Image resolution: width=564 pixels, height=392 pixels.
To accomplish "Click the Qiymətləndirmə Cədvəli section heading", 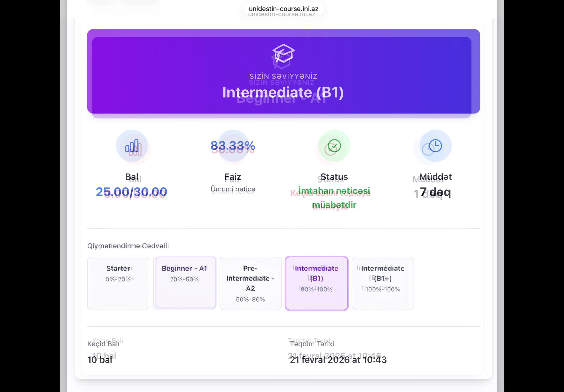I will [127, 246].
